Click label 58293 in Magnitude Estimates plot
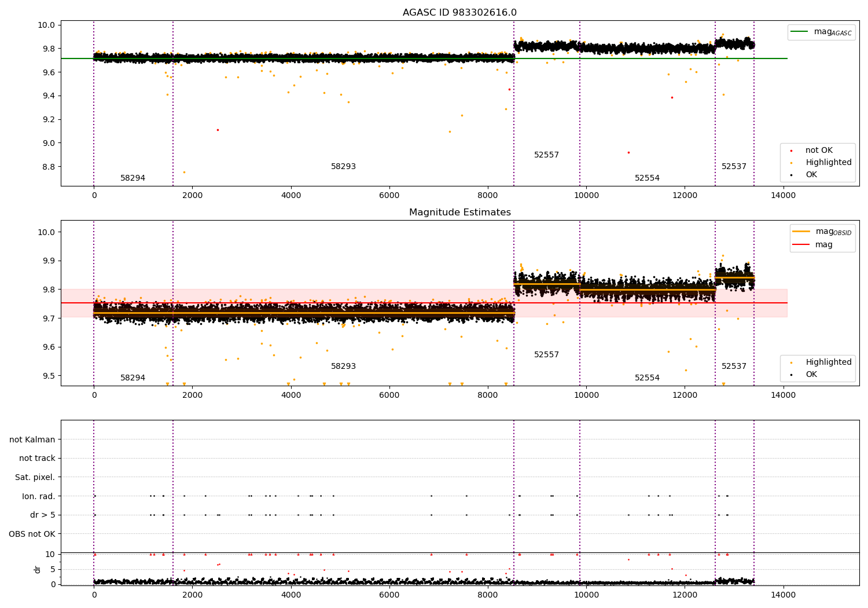This screenshot has height=608, width=868. coord(343,367)
